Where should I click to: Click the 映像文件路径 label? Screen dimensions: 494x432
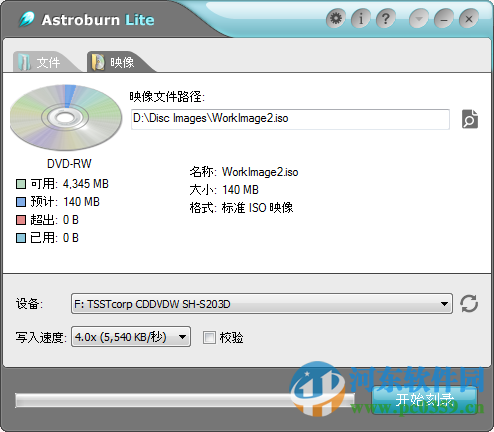[x=167, y=97]
